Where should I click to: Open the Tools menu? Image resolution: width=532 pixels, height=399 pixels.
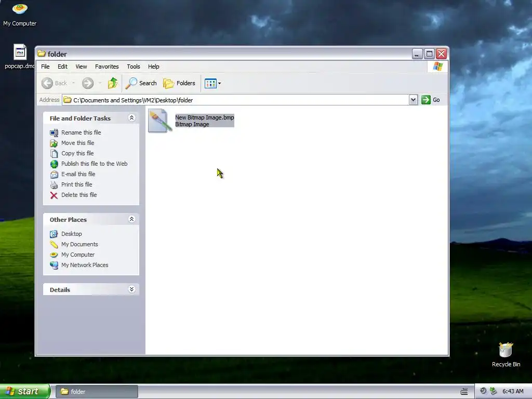coord(134,66)
